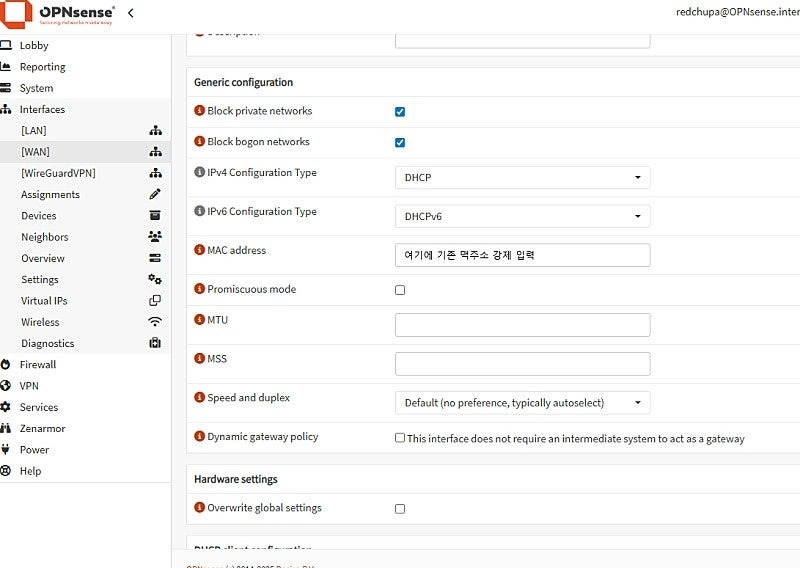Click the OPNsense logo in header
Viewport: 800px width, 568px height.
click(x=61, y=14)
